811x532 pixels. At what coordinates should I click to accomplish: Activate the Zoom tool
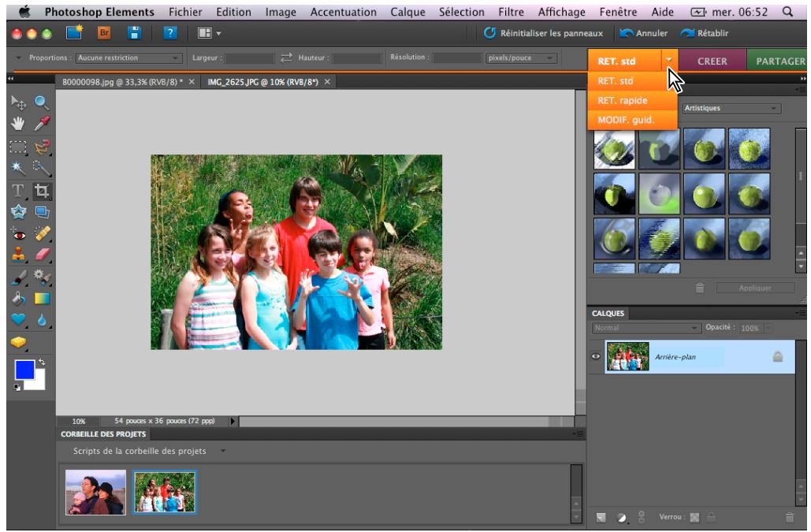pyautogui.click(x=40, y=102)
